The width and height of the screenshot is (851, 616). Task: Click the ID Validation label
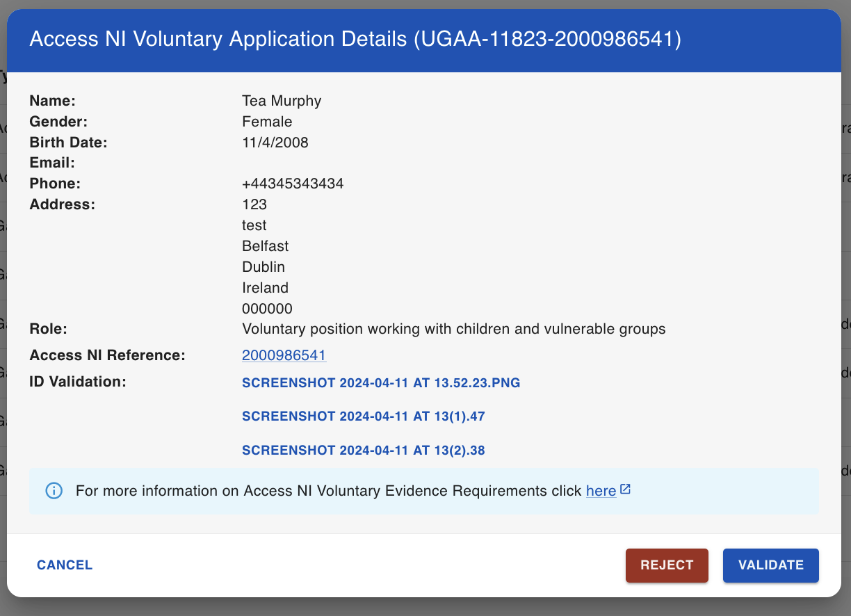coord(78,382)
